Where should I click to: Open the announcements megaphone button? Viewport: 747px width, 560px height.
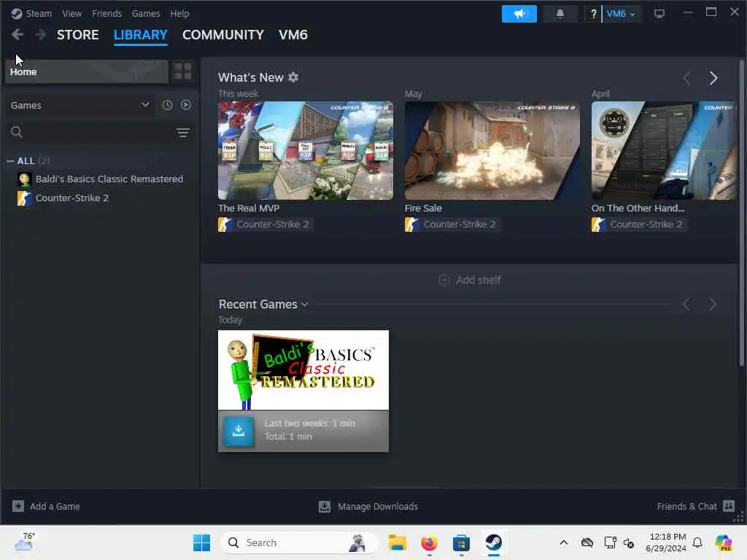click(x=519, y=14)
